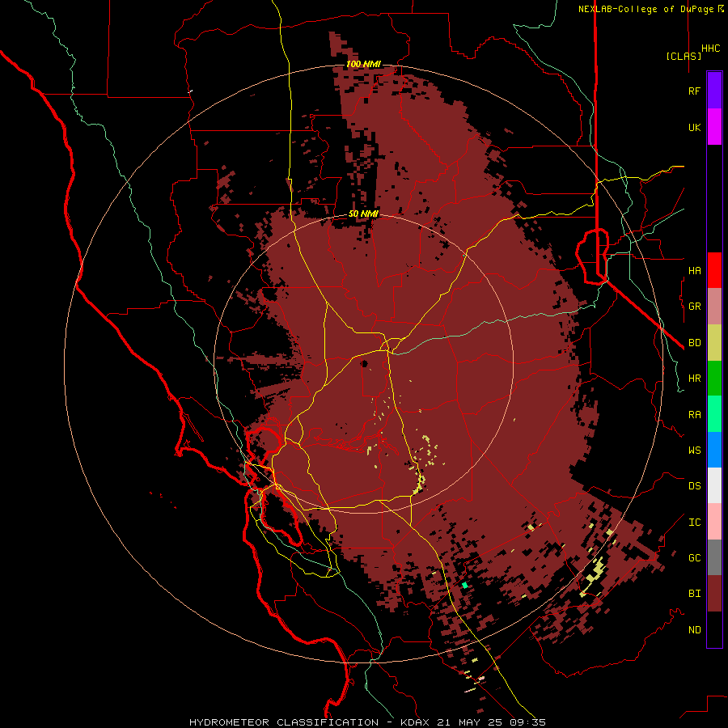Click the GR legend label

coord(694,307)
